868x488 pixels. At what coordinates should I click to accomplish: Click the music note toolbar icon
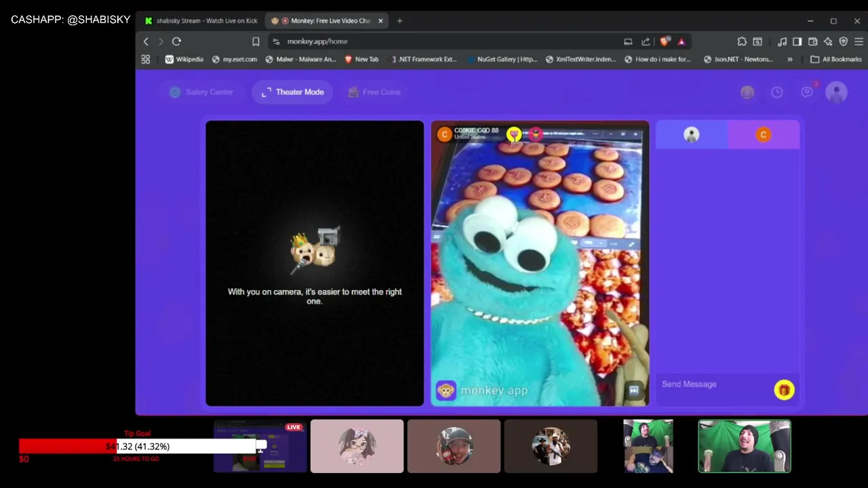click(782, 41)
